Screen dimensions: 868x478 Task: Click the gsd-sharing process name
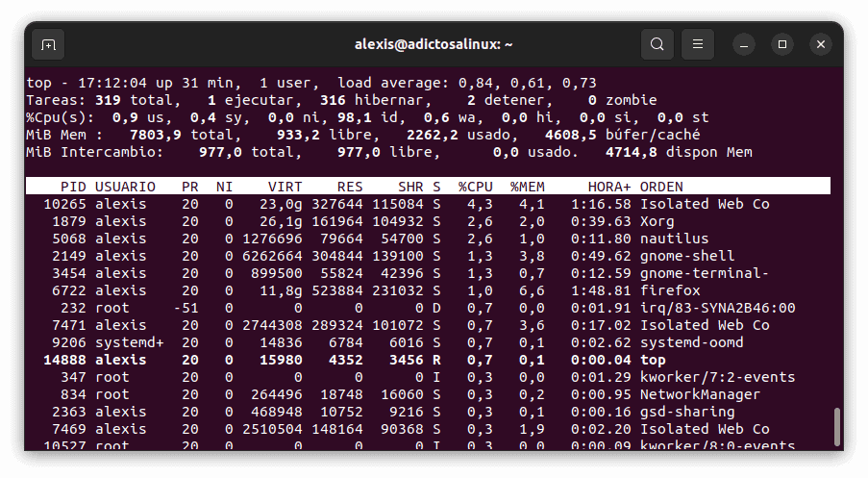pos(687,412)
